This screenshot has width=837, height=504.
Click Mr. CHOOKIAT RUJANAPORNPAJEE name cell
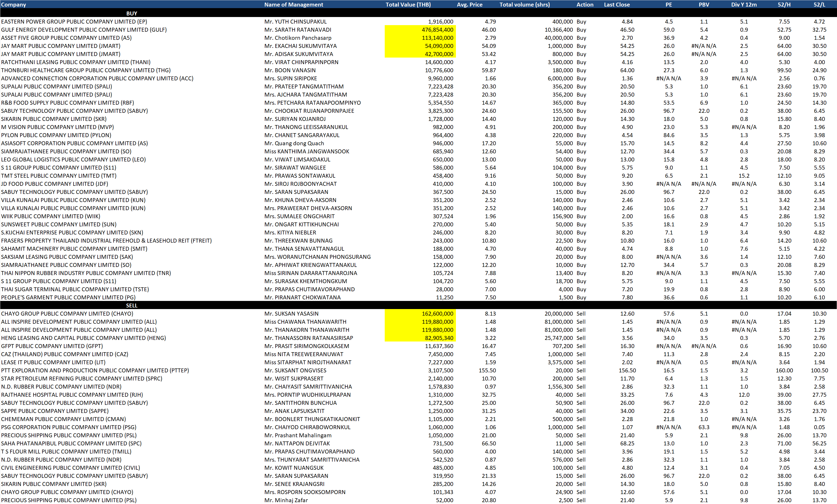(309, 111)
